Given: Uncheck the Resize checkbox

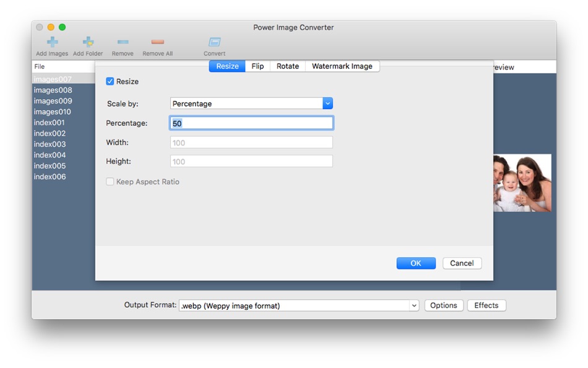Looking at the screenshot, I should click(x=110, y=82).
